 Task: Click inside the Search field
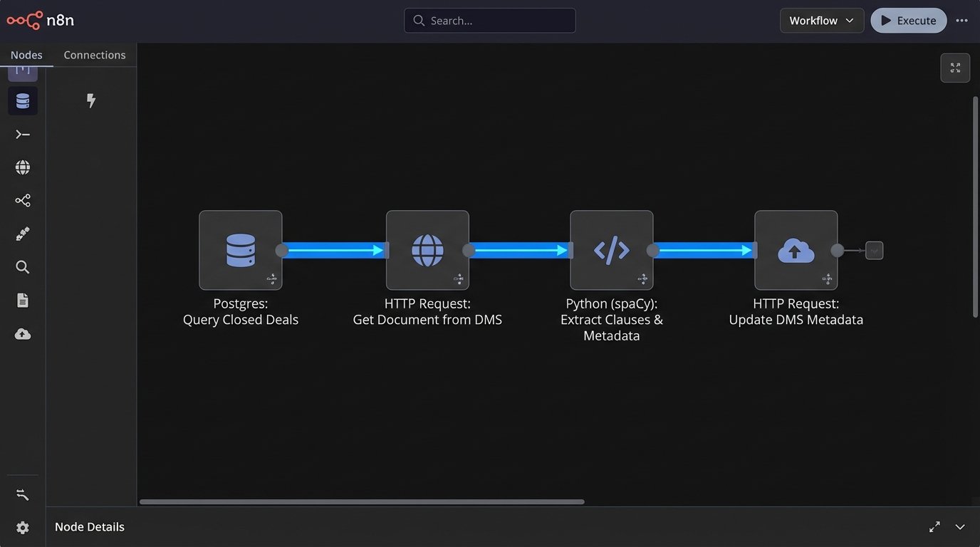click(x=489, y=21)
